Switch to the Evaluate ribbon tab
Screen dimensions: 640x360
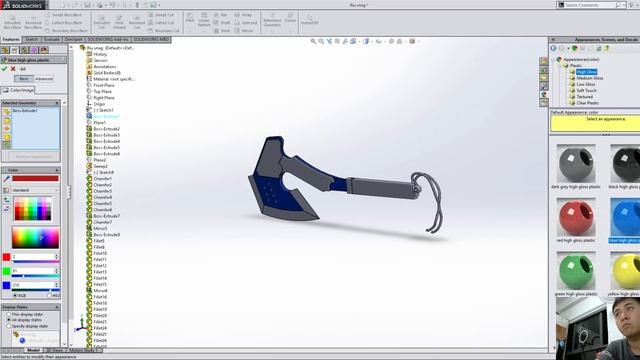52,40
